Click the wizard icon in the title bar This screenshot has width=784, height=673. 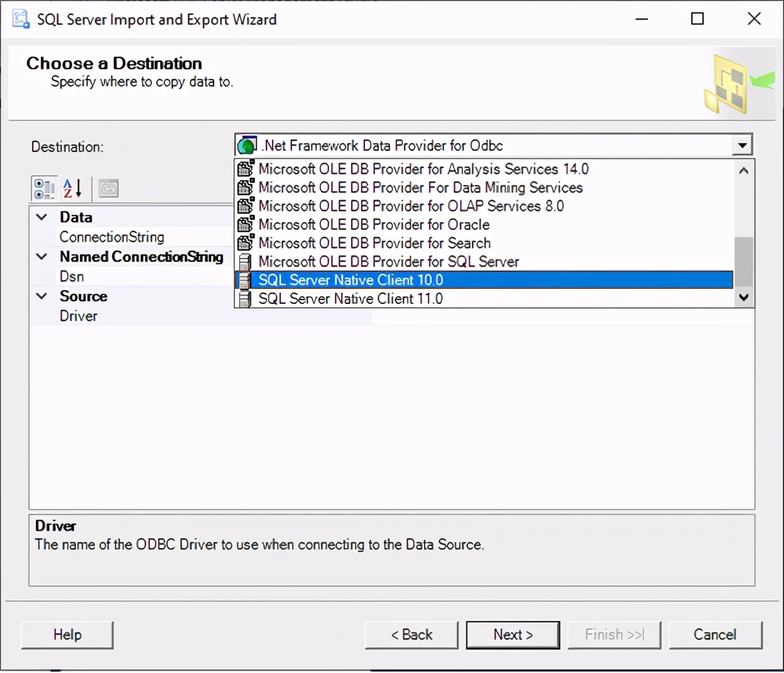(x=21, y=19)
